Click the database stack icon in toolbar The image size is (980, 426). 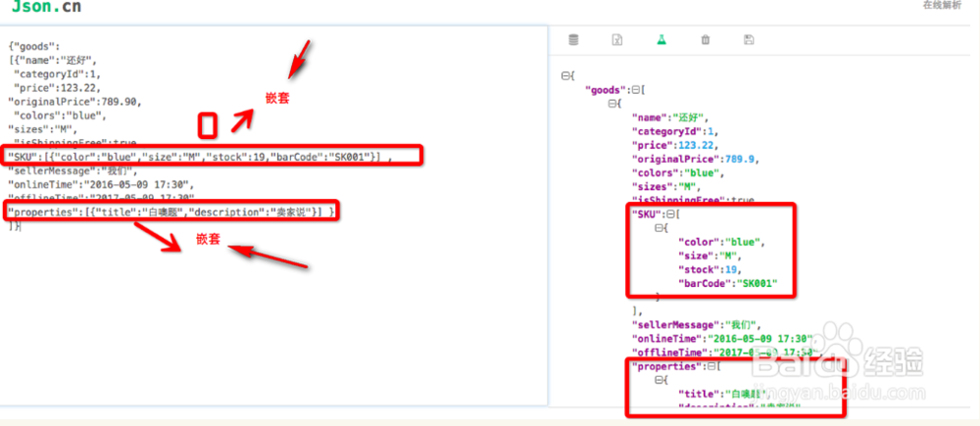coord(573,40)
